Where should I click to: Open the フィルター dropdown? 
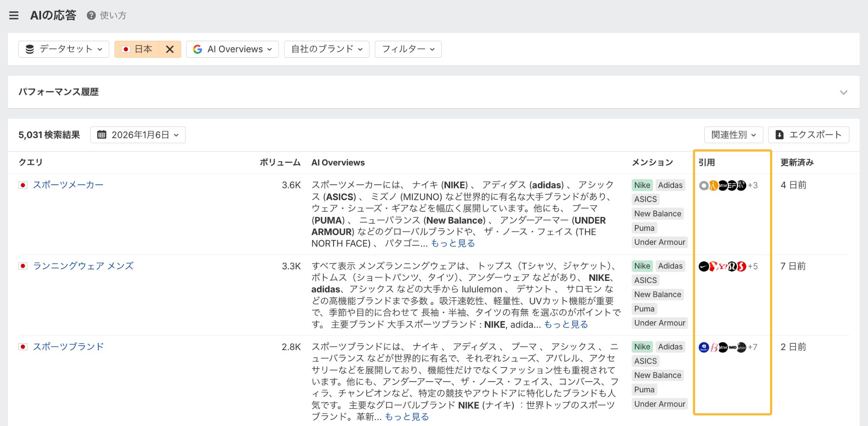(408, 49)
